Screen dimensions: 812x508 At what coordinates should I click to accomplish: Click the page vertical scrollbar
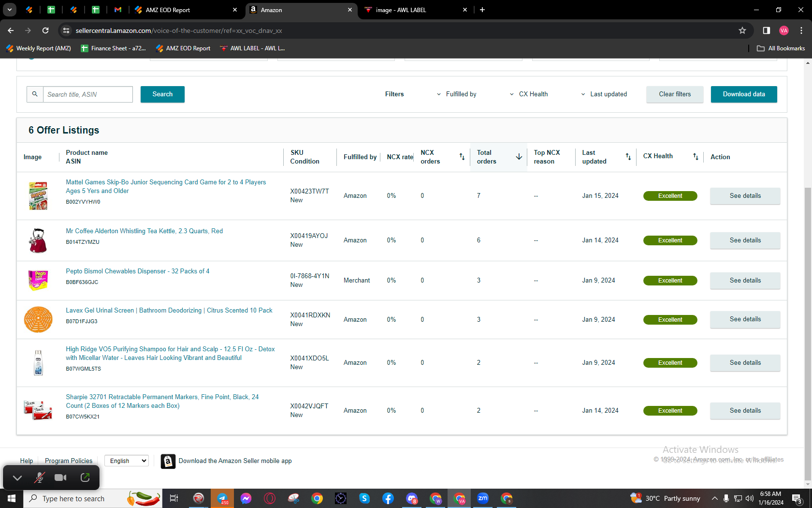pos(808,334)
